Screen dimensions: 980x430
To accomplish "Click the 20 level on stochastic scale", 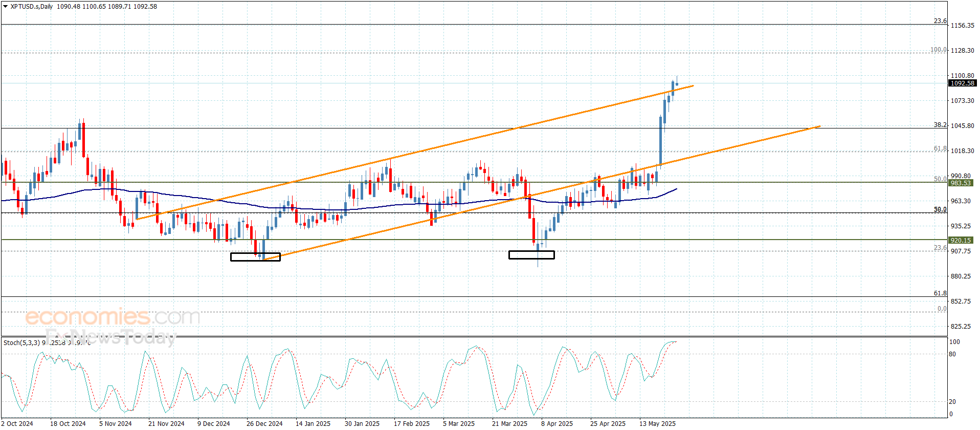I will 952,402.
